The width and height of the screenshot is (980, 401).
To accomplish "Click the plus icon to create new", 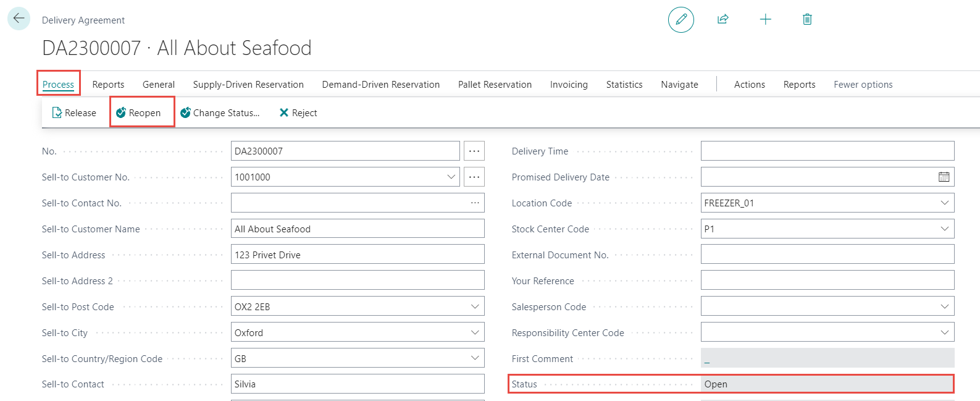I will tap(765, 20).
